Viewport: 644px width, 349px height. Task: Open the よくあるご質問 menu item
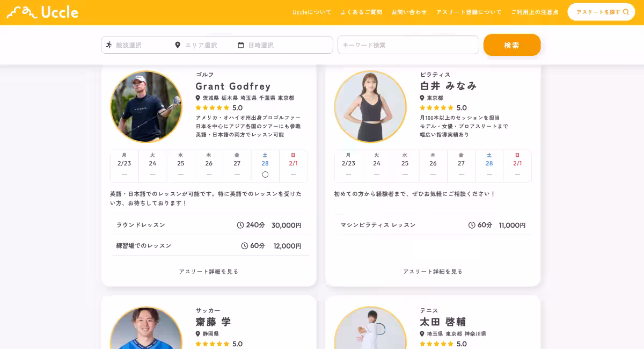tap(363, 11)
